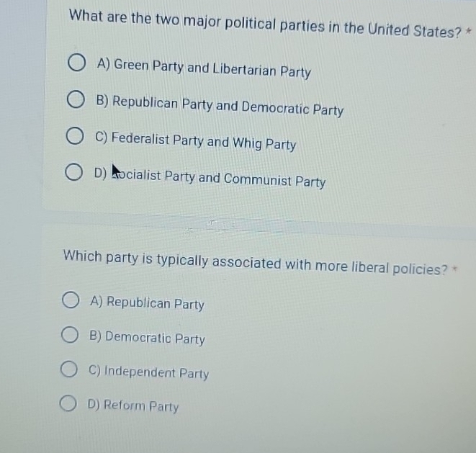Viewport: 476px width, 453px height.
Task: Pick radio circle for Socialist Party and Communist Party
Action: (73, 172)
